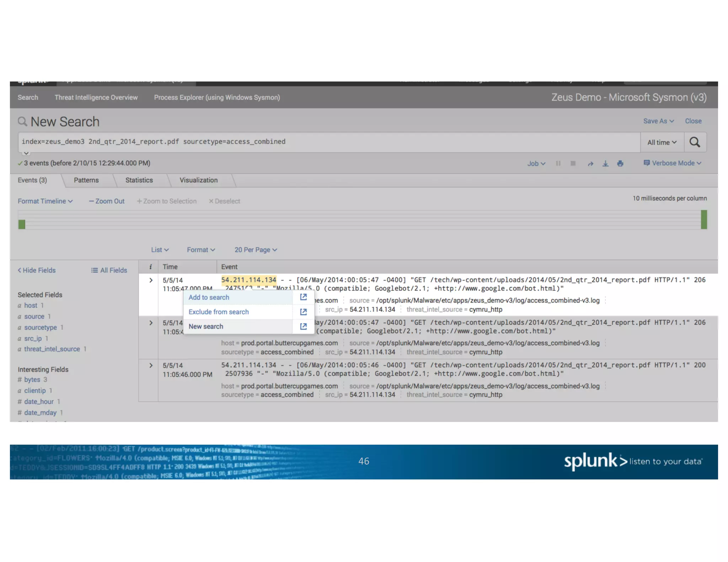
Task: Select Exclude from search menu item
Action: point(219,312)
